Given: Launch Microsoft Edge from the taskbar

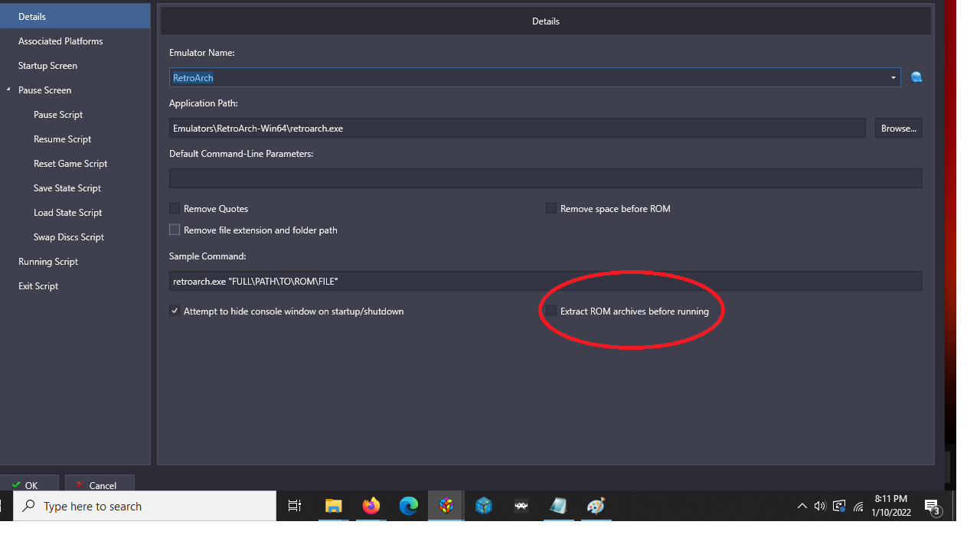Looking at the screenshot, I should pyautogui.click(x=409, y=506).
